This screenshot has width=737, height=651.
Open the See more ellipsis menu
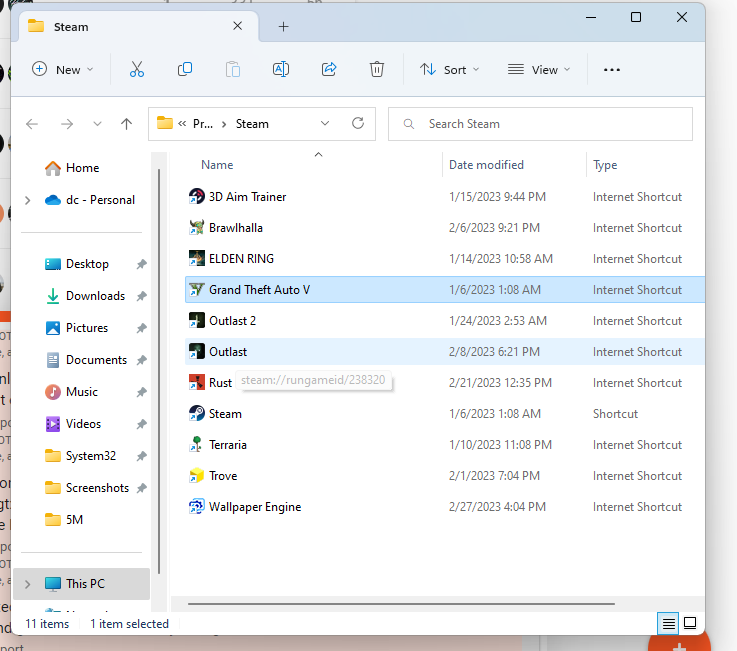[x=612, y=69]
